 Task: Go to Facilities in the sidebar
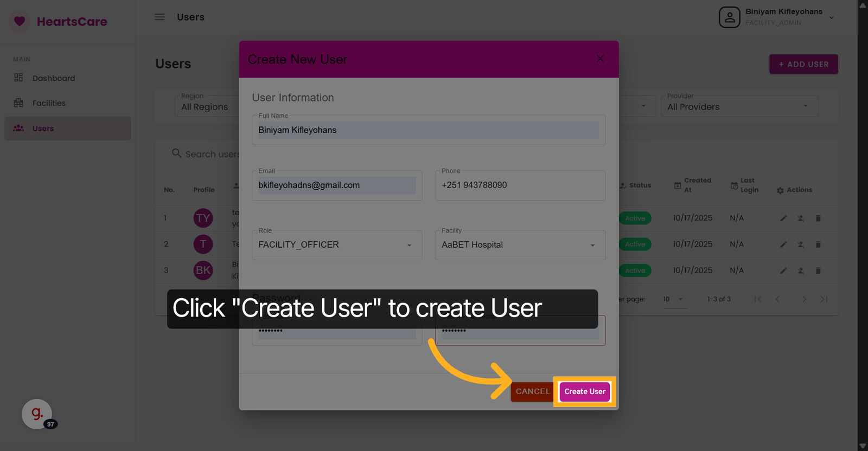coord(49,103)
